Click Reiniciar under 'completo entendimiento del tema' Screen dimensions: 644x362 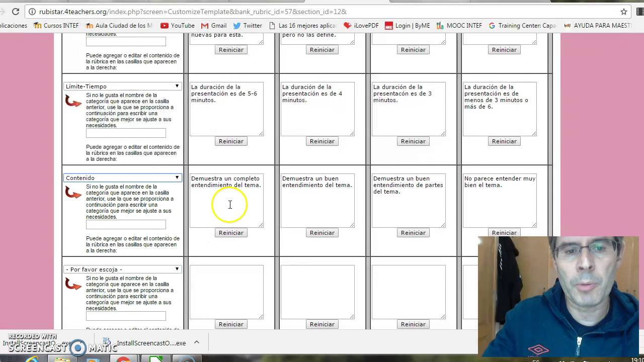click(x=231, y=233)
